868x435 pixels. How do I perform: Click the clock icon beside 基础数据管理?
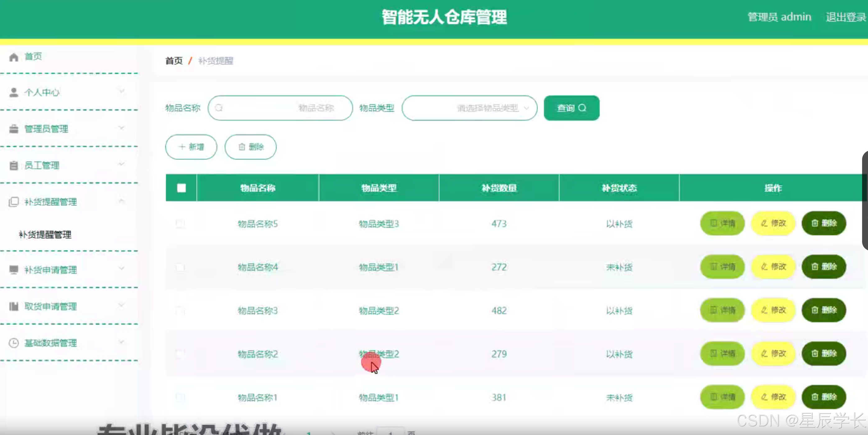pyautogui.click(x=13, y=343)
